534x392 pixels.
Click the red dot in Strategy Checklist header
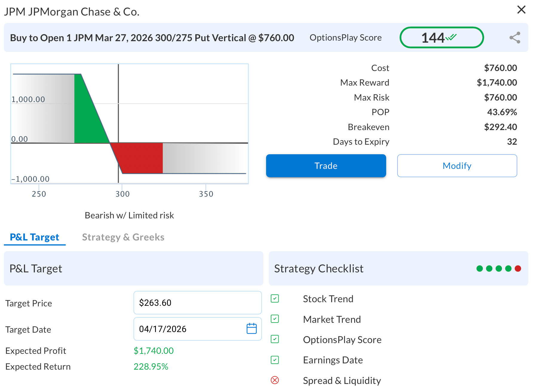518,268
